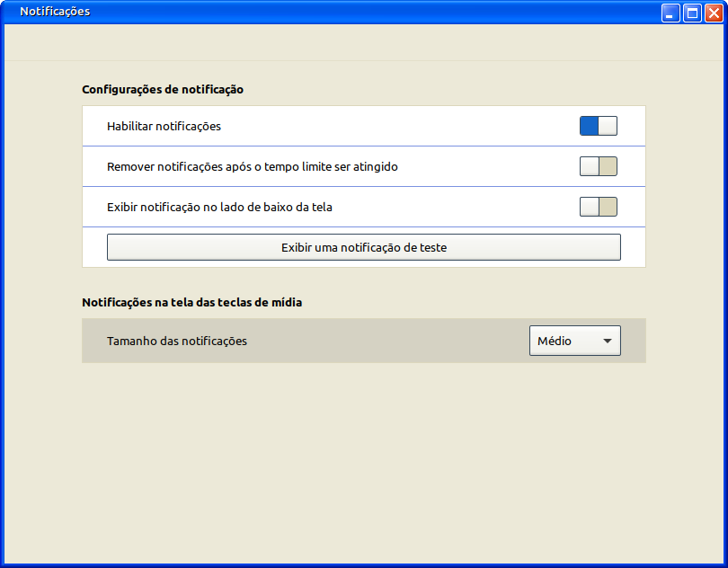Viewport: 728px width, 568px height.
Task: Click Exibir uma notificação de teste button
Action: [x=363, y=247]
